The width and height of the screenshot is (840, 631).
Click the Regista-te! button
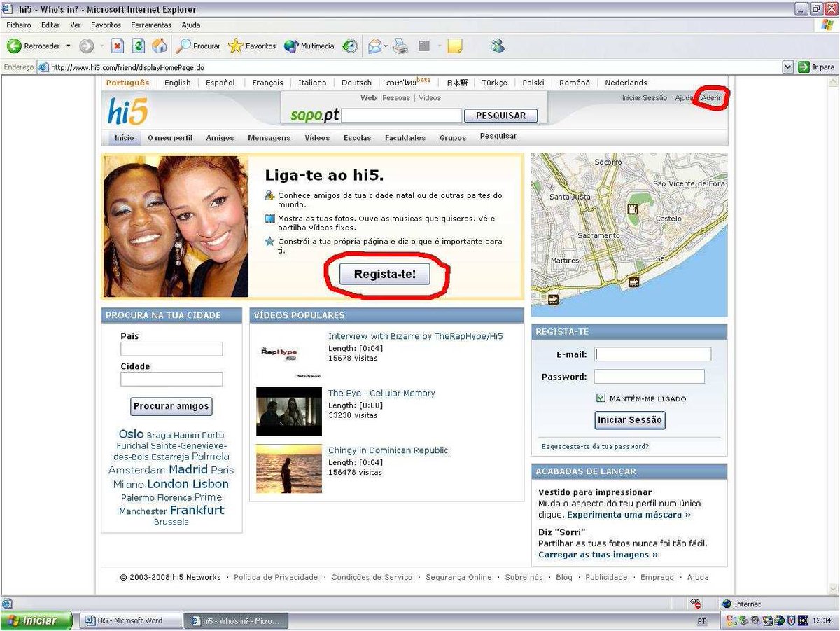(x=385, y=274)
